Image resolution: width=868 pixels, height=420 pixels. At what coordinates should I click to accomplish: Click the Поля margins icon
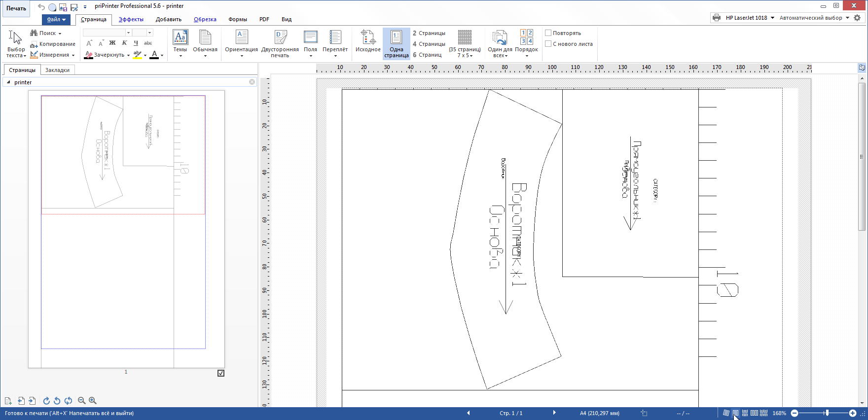tap(310, 38)
